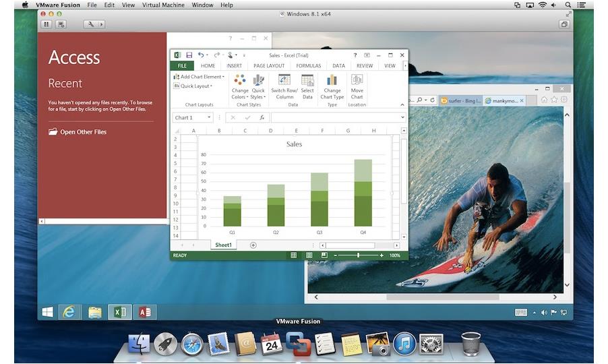Open Quick Styles gallery in ribbon
Screen dimensions: 608x364
pos(258,87)
